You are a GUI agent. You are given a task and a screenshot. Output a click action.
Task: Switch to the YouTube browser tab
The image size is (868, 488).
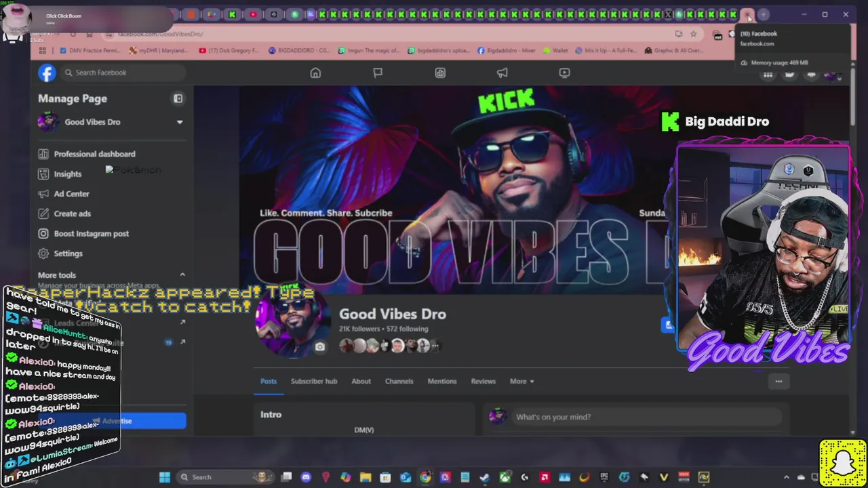tap(253, 14)
